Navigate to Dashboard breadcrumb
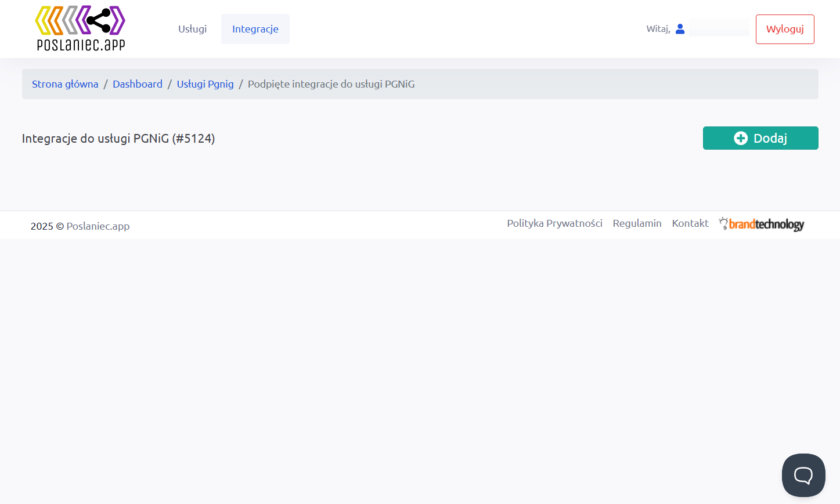Image resolution: width=840 pixels, height=504 pixels. point(138,84)
